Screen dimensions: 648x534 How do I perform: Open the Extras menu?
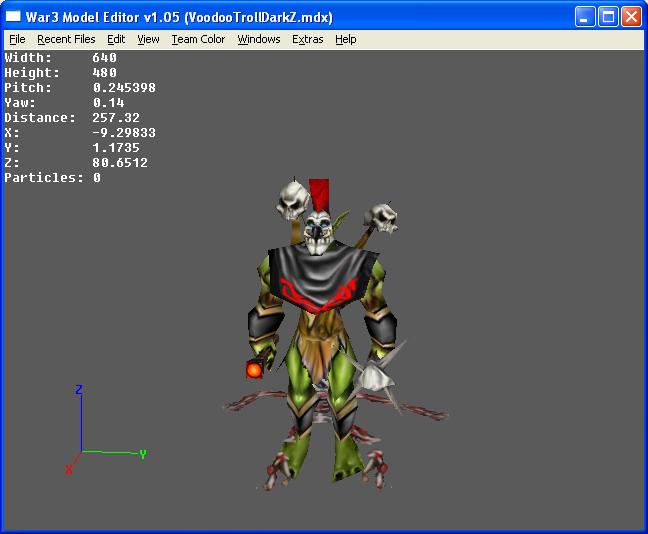click(307, 39)
